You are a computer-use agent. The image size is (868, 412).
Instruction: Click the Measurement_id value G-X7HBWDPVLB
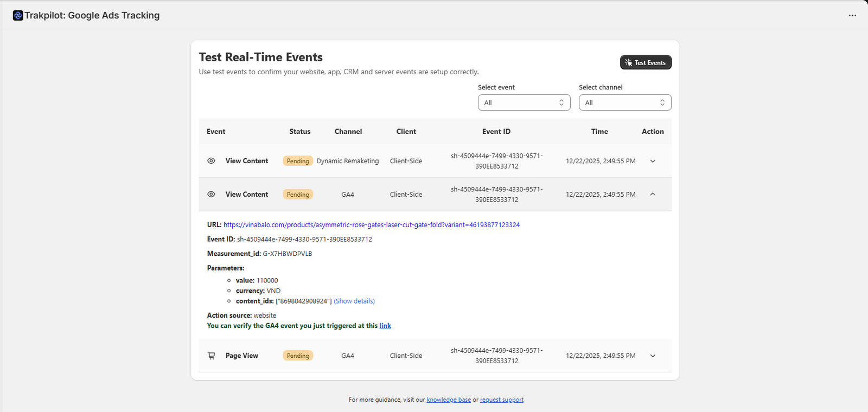pyautogui.click(x=288, y=254)
